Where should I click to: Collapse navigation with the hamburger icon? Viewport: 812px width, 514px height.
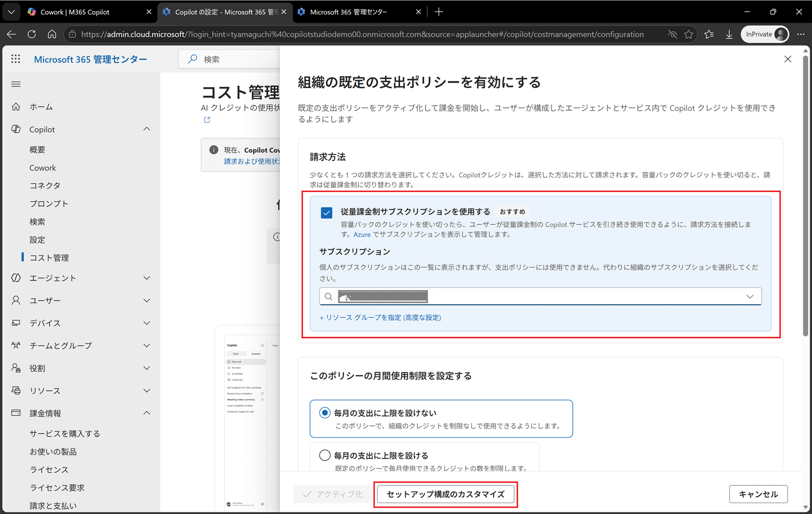[16, 84]
